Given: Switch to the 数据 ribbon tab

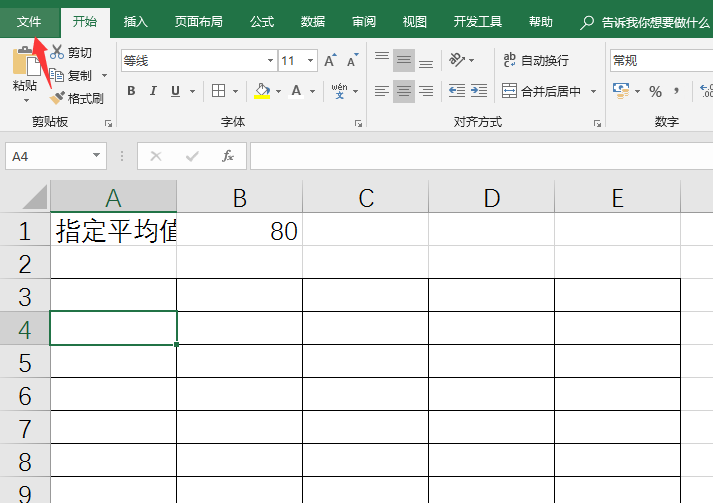Looking at the screenshot, I should [x=313, y=22].
